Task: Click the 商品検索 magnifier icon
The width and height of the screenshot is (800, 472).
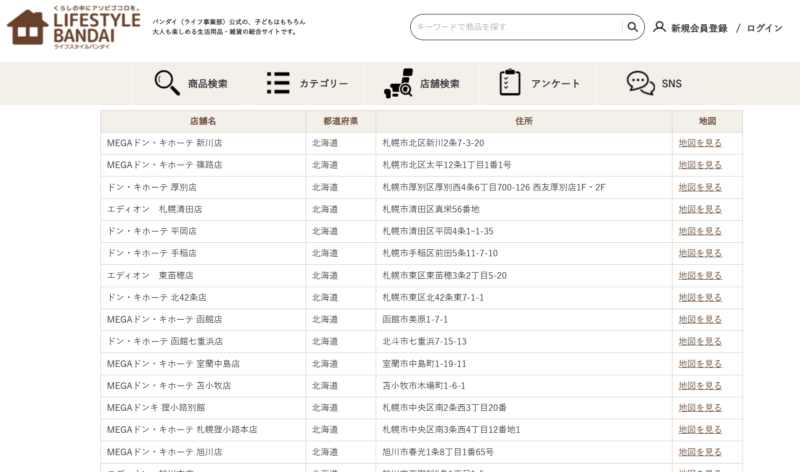Action: 167,83
